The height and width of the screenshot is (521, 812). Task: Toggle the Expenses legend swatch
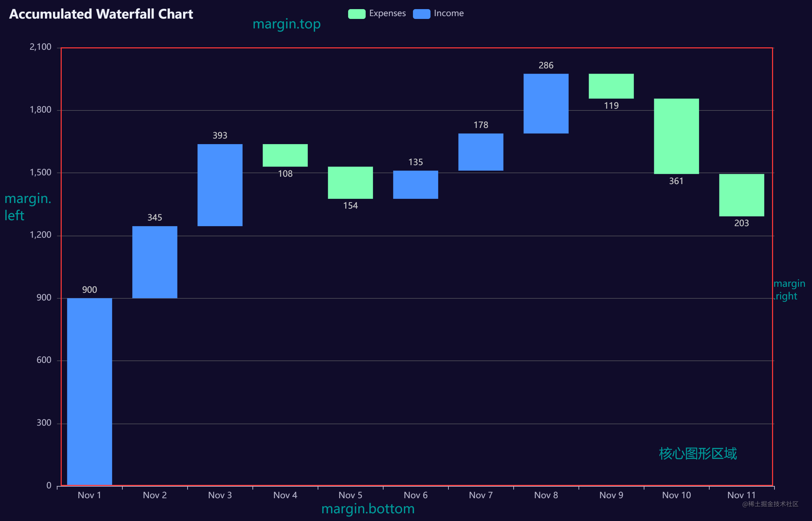click(357, 14)
